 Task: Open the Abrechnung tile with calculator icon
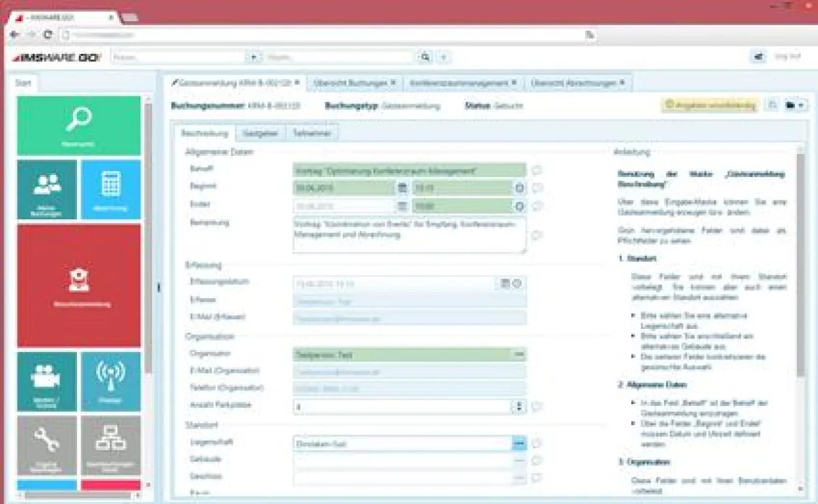pyautogui.click(x=111, y=190)
